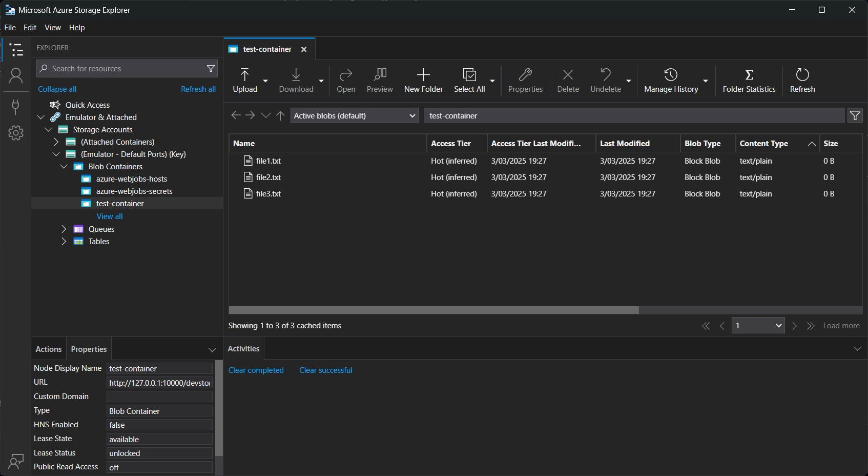This screenshot has height=476, width=868.
Task: Click the Delete toolbar button
Action: tap(568, 81)
